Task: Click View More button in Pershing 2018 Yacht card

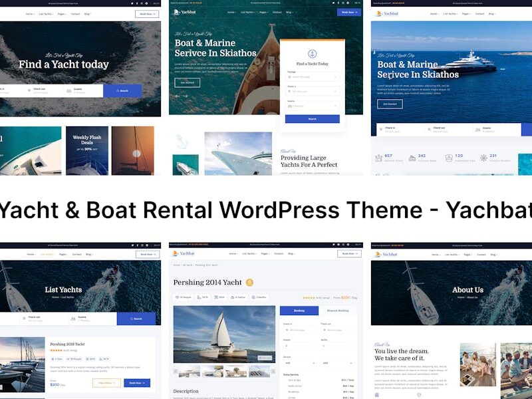Action: 106,383
